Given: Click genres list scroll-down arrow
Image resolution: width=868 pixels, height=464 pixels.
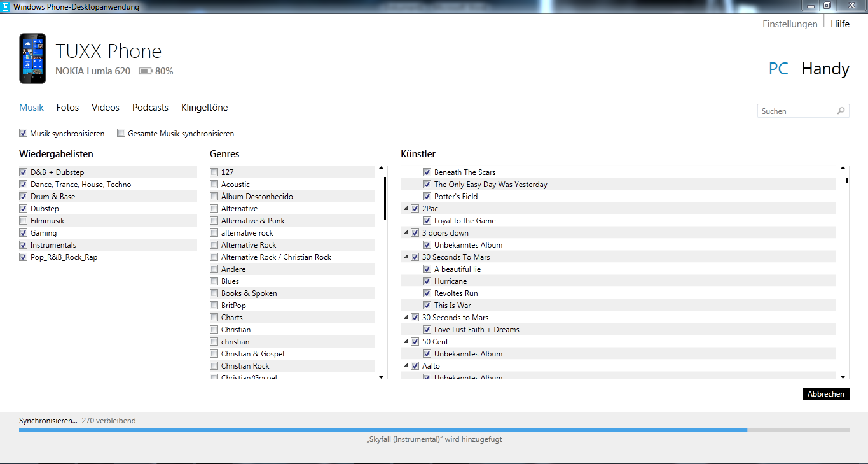Looking at the screenshot, I should click(381, 377).
